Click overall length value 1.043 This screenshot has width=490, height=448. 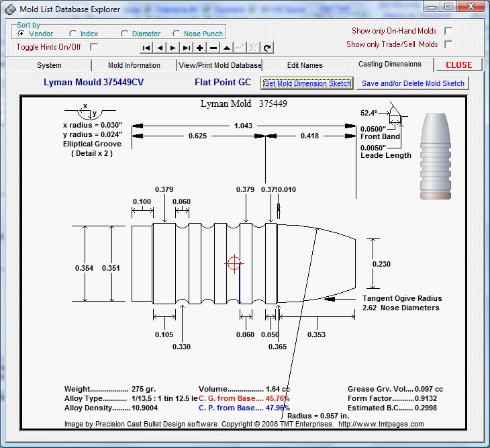click(243, 126)
